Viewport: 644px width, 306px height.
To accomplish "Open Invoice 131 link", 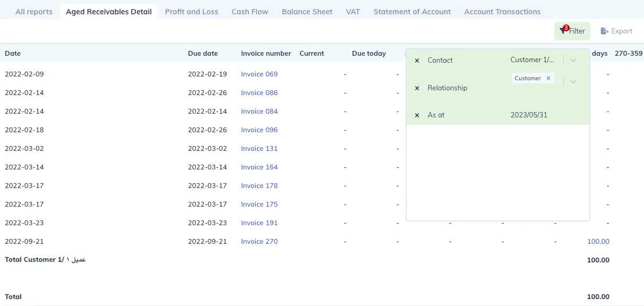I will [259, 149].
